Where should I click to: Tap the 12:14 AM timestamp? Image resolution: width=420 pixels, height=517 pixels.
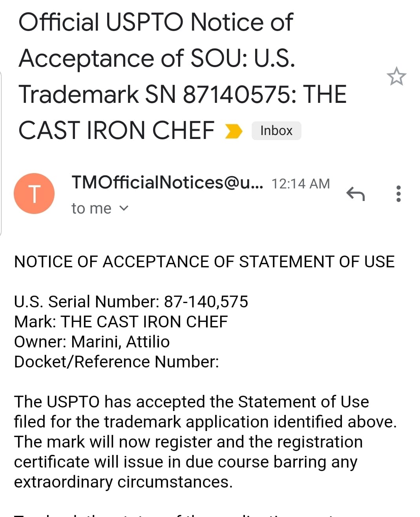[x=301, y=184]
